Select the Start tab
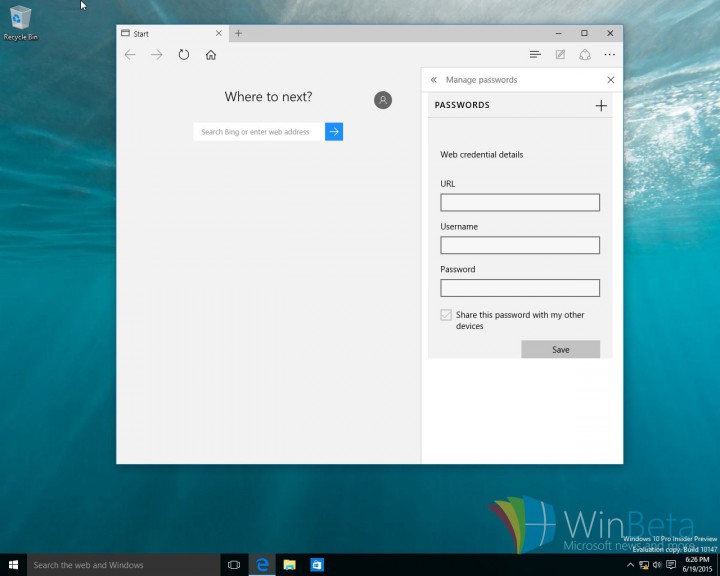 172,34
